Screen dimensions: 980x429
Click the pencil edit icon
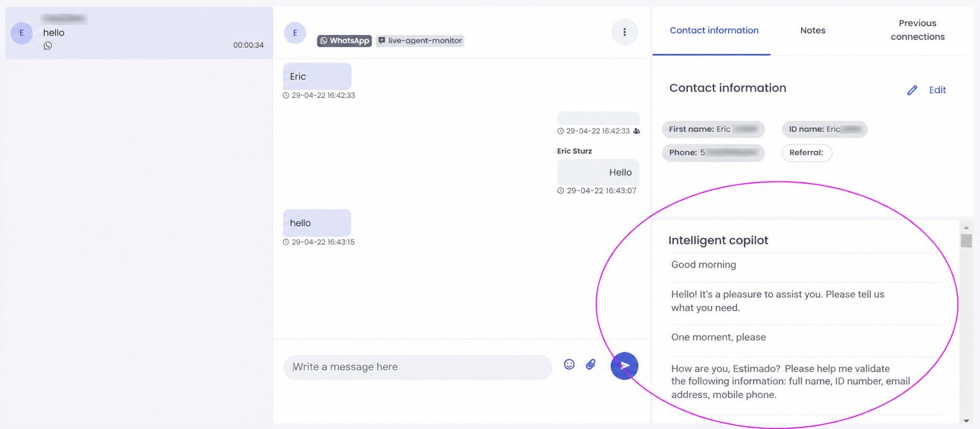click(912, 90)
